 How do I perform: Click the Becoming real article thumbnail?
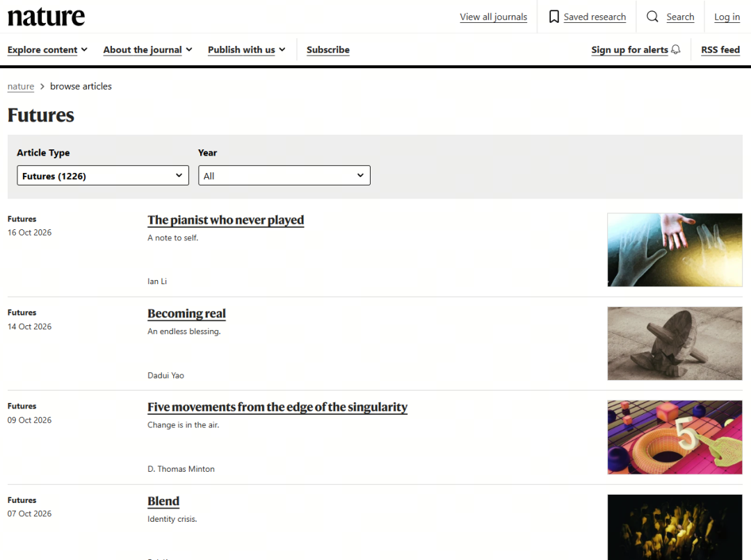click(675, 344)
